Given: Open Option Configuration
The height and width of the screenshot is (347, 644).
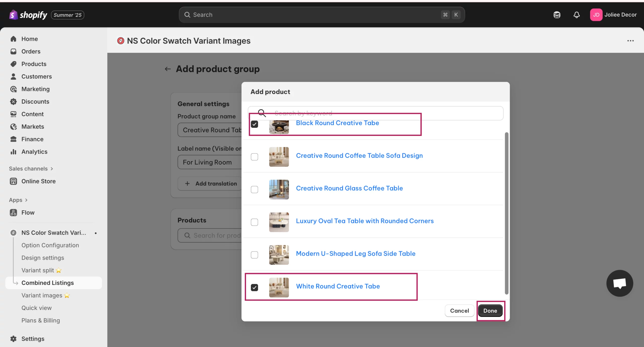Looking at the screenshot, I should (50, 245).
